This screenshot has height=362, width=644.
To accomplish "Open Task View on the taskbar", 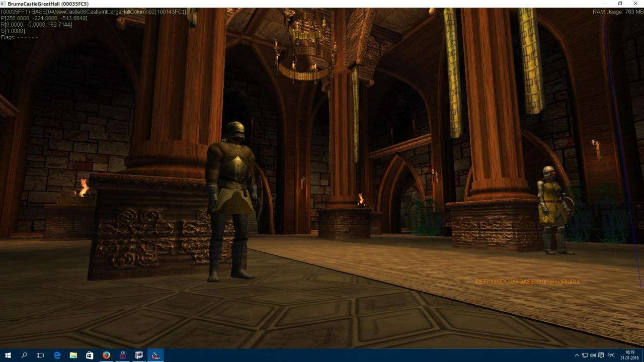I will coord(40,355).
